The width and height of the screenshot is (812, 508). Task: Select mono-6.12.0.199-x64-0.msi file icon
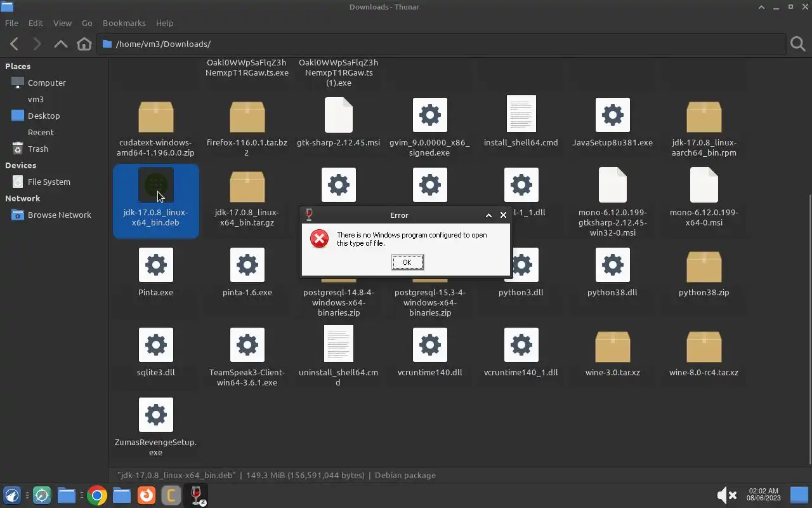click(x=704, y=185)
